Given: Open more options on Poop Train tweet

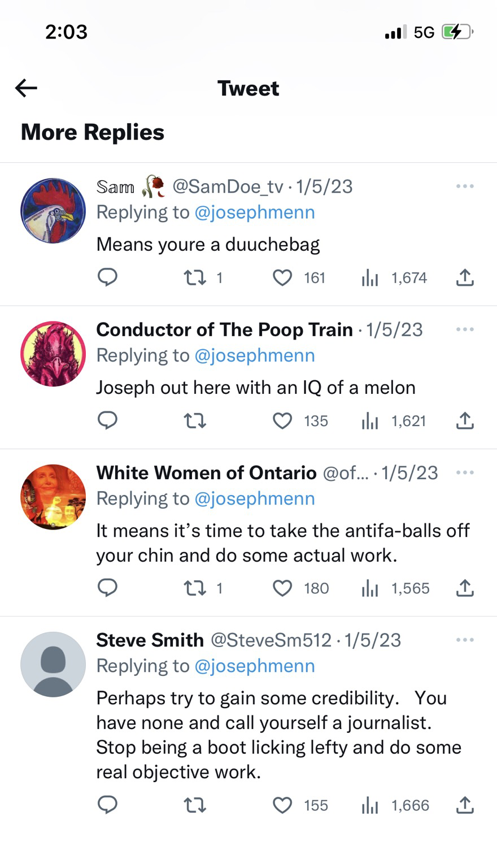Looking at the screenshot, I should click(x=464, y=329).
